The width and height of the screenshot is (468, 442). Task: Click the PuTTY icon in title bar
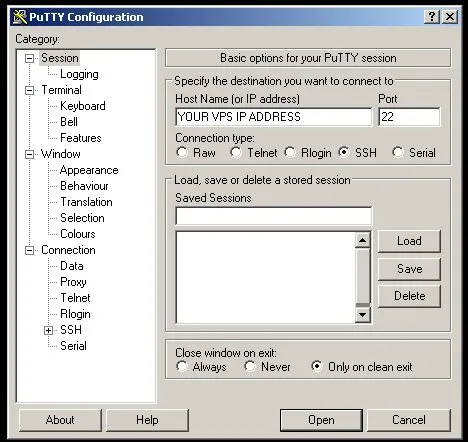[20, 17]
